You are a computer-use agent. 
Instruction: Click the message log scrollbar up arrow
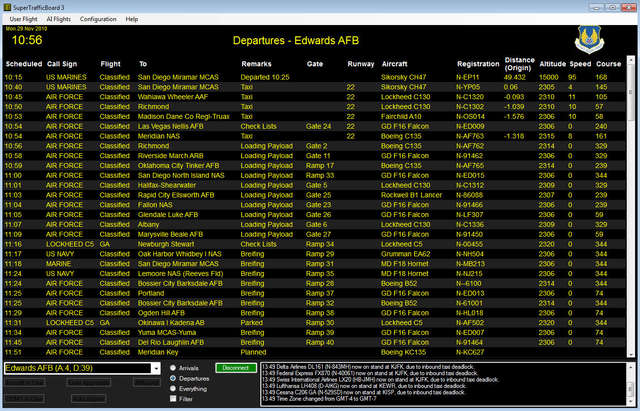click(x=631, y=367)
